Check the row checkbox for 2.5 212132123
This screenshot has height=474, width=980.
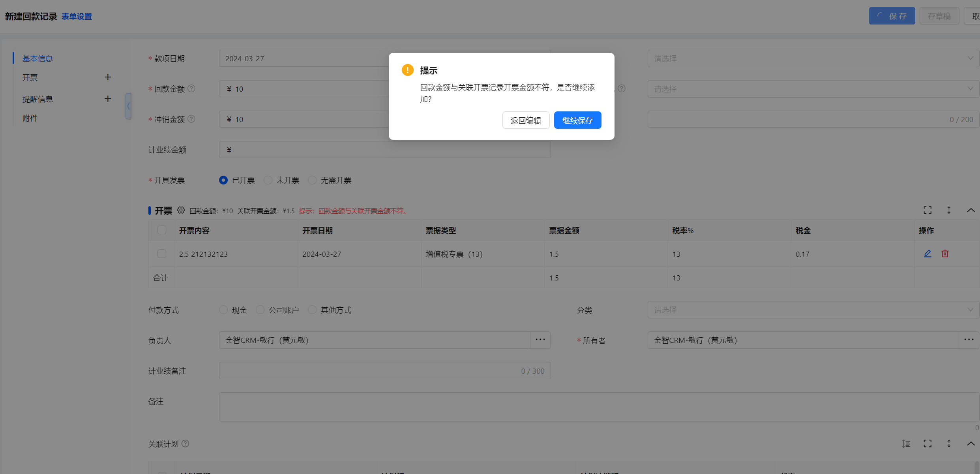pyautogui.click(x=162, y=254)
